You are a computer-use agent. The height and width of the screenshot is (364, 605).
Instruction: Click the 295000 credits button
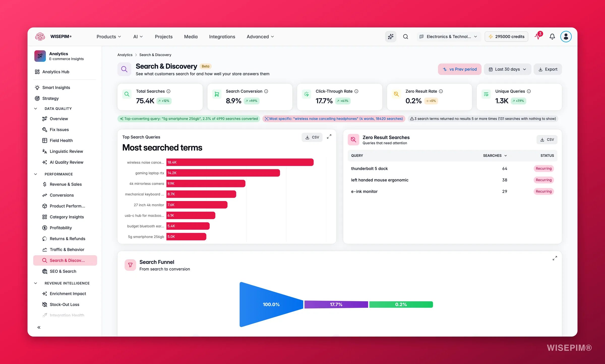pos(506,37)
